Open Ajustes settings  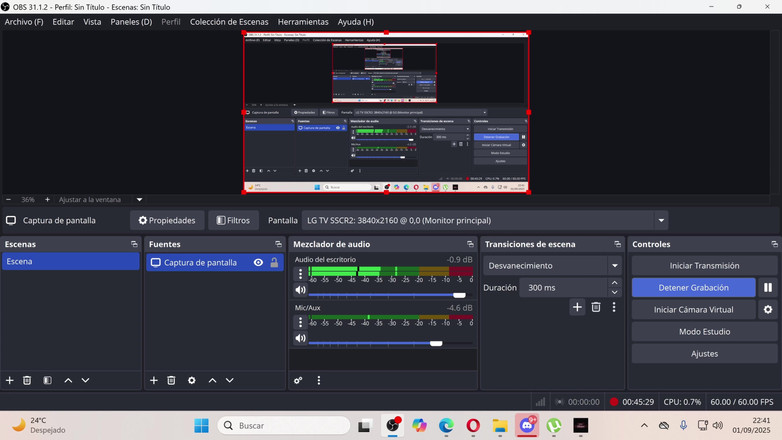click(x=704, y=353)
